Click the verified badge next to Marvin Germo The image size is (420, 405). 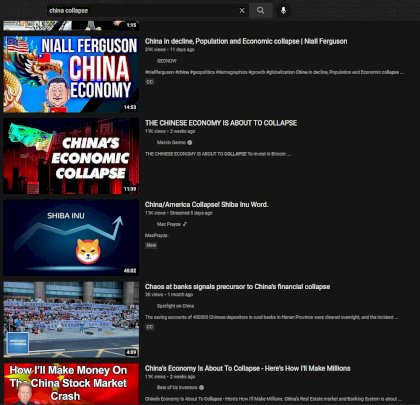pos(190,142)
